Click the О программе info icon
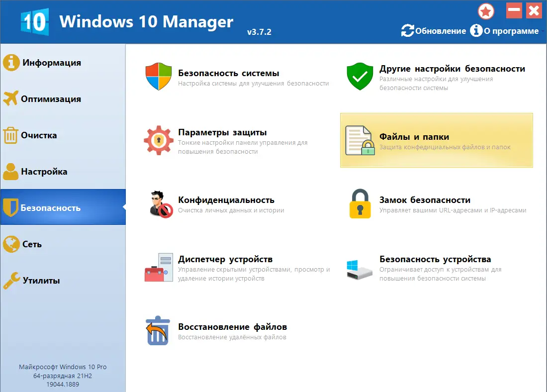 (476, 31)
